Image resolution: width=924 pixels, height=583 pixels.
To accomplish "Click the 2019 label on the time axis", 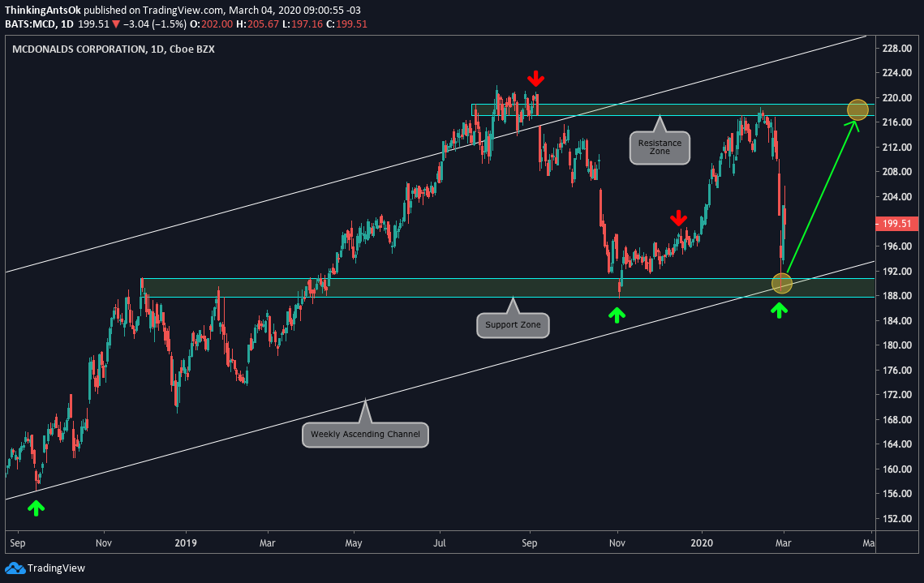I will [186, 543].
